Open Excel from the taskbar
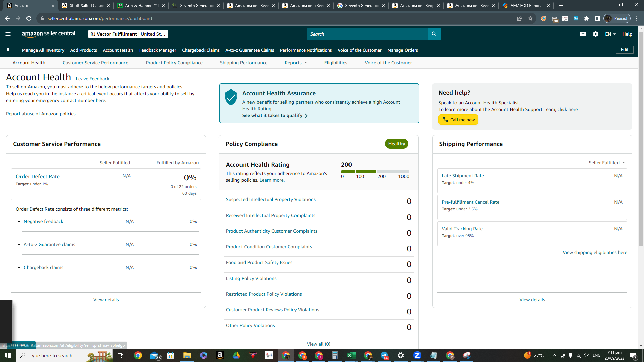This screenshot has width=644, height=362. [352, 355]
